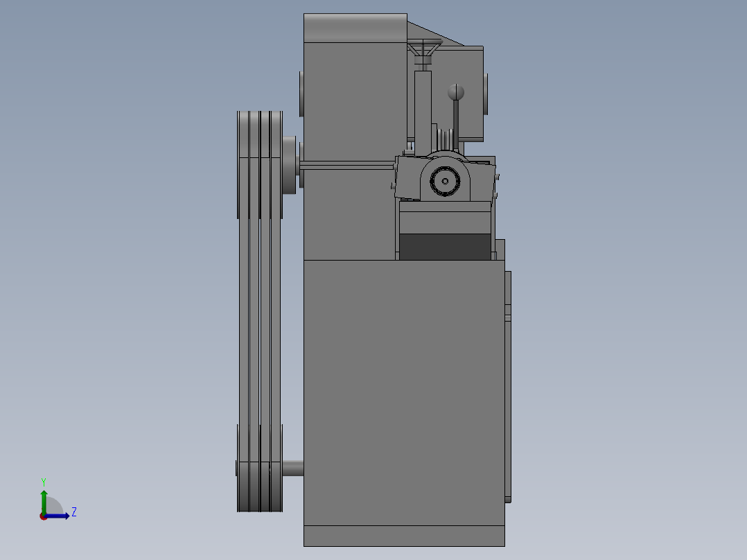
Task: Select the dark rectangular panel under carriage
Action: [x=445, y=247]
